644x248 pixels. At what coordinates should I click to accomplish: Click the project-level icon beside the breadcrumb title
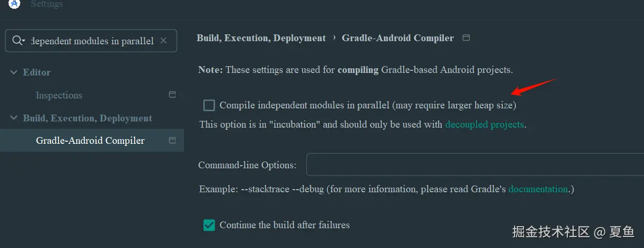(x=466, y=38)
